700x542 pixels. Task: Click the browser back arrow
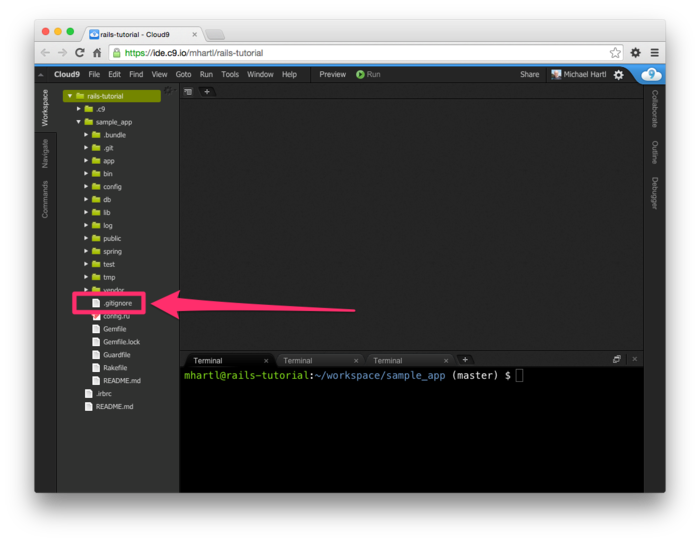click(x=45, y=53)
